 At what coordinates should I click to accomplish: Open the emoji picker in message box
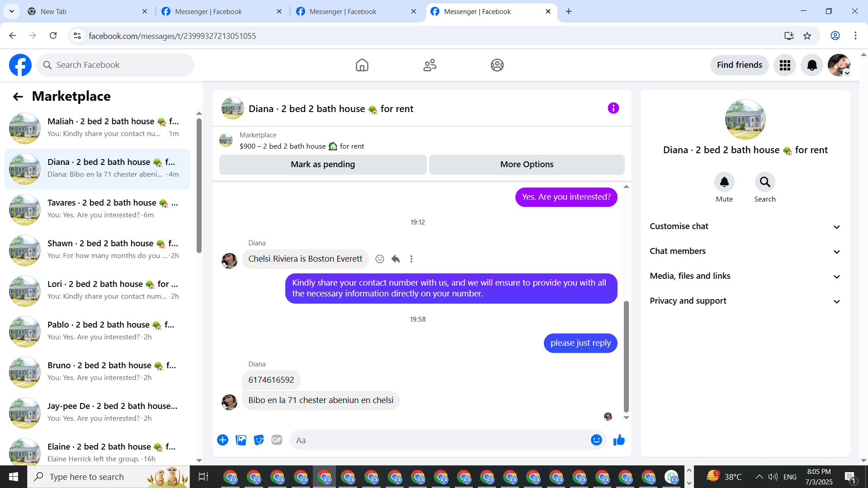tap(596, 440)
